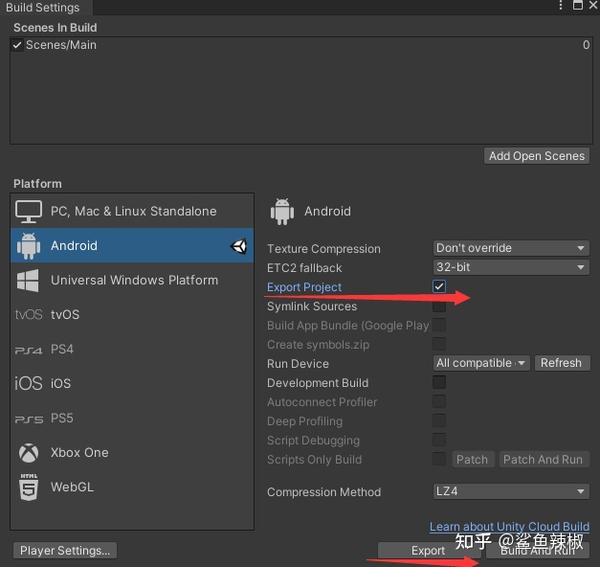Toggle Build App Bundle (Google Play) checkbox
600x567 pixels.
click(x=439, y=325)
